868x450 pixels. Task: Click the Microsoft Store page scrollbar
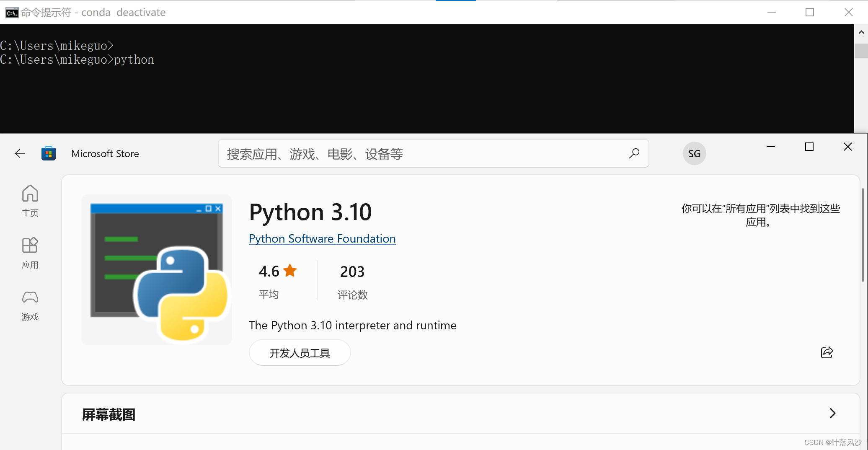863,235
